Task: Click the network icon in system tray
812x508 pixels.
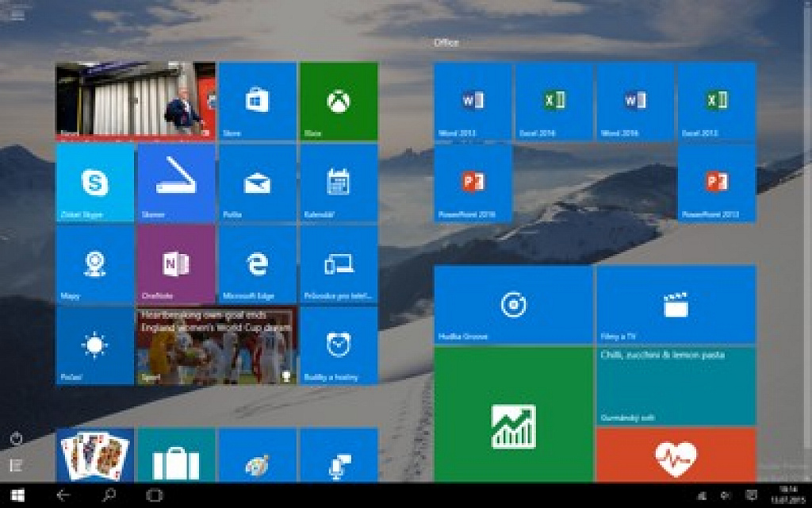Action: coord(702,495)
